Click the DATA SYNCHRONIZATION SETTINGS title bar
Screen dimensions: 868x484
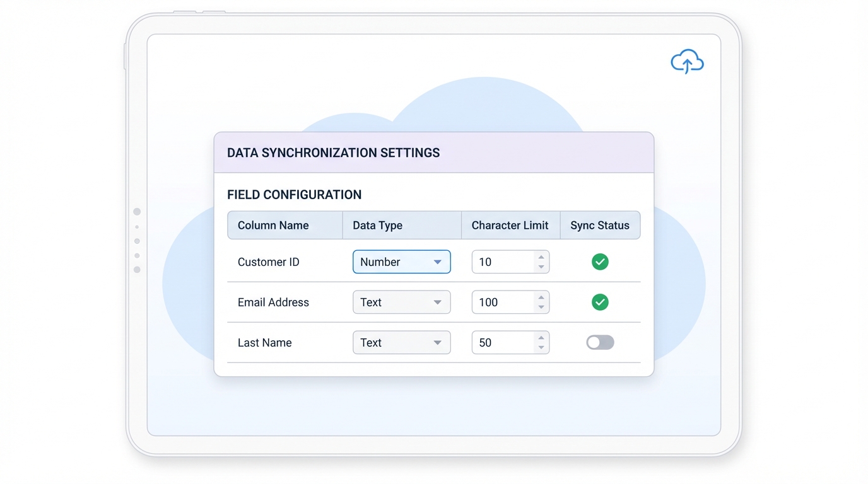[x=334, y=153]
